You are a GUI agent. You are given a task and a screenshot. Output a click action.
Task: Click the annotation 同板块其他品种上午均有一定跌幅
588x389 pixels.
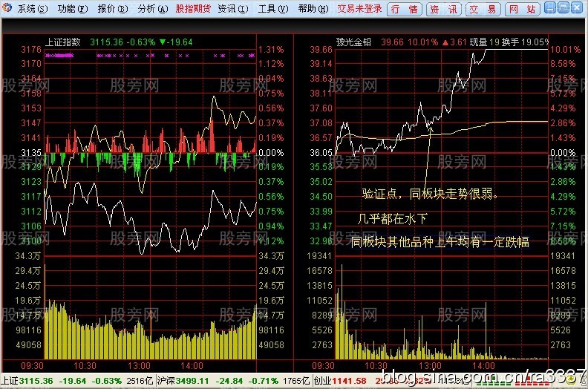coord(440,242)
